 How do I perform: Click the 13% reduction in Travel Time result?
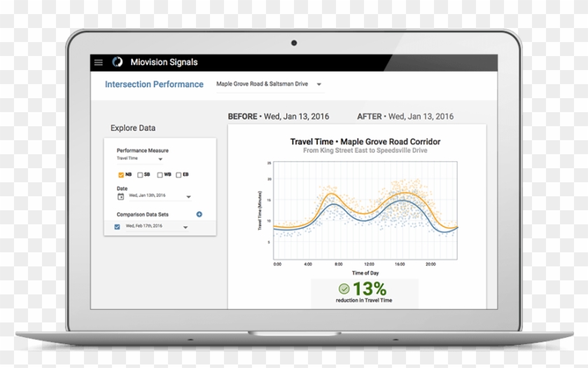365,292
